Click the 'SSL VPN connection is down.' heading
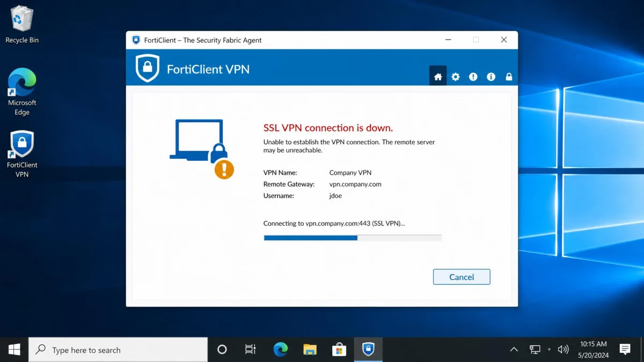 328,128
